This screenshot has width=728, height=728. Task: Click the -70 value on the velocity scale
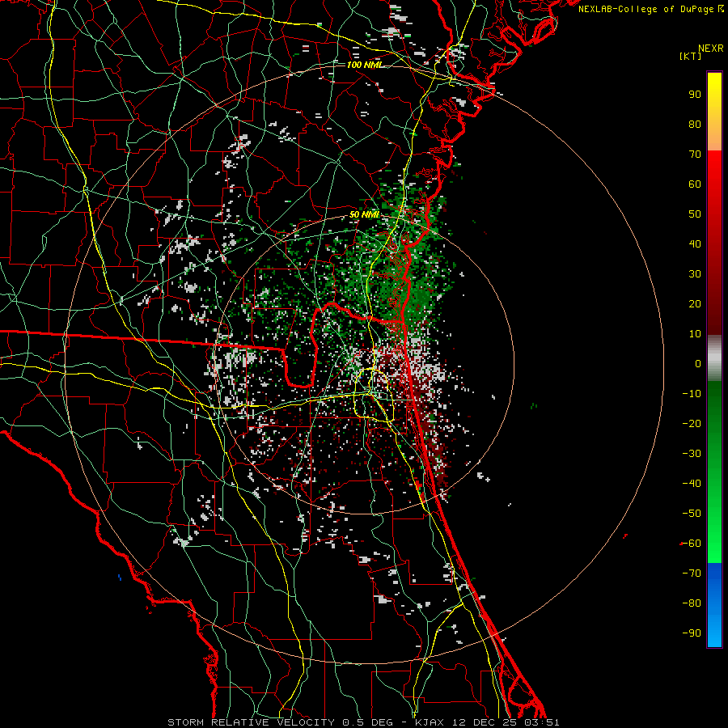(692, 574)
